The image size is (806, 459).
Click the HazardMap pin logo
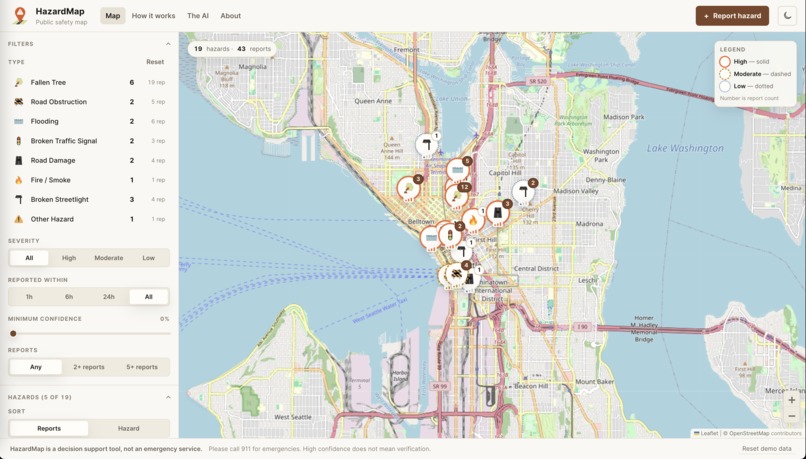20,15
